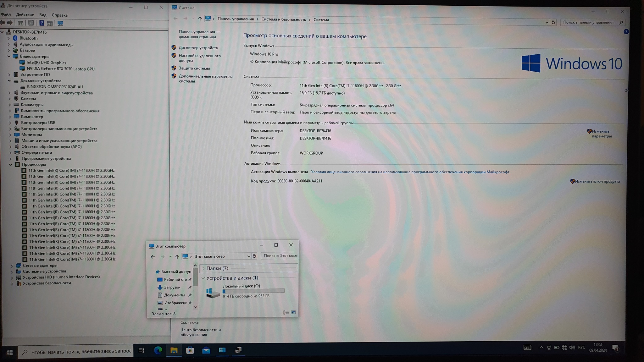Open the Действие menu
Viewport: 644px width, 362px height.
[x=25, y=15]
